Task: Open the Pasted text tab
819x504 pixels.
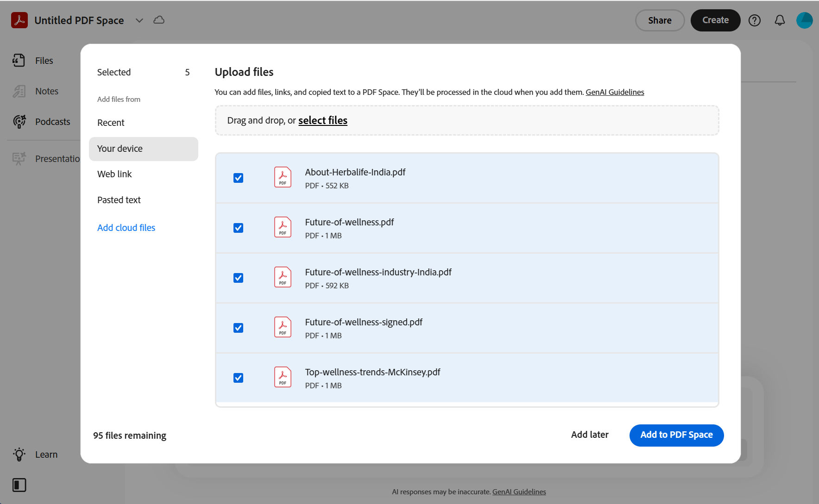Action: pyautogui.click(x=119, y=199)
